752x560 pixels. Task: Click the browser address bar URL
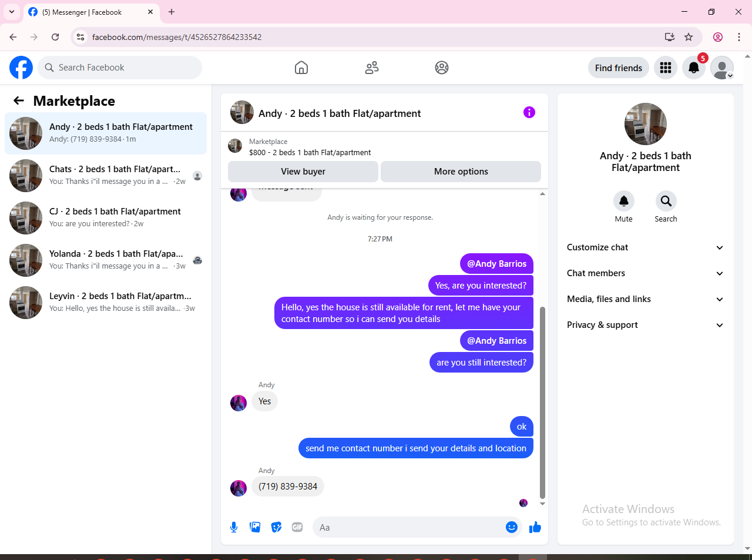(177, 37)
